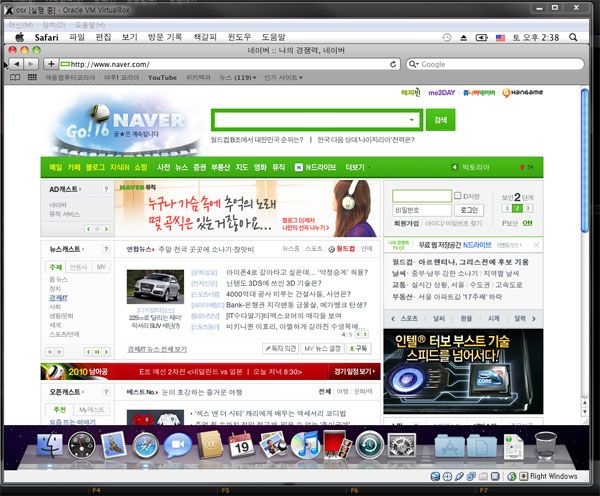This screenshot has width=600, height=496.
Task: Open Dashboard in the dock
Action: (82, 445)
